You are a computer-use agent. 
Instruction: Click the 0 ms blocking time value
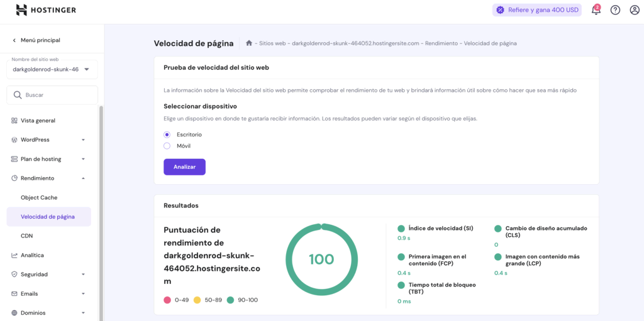pos(404,302)
